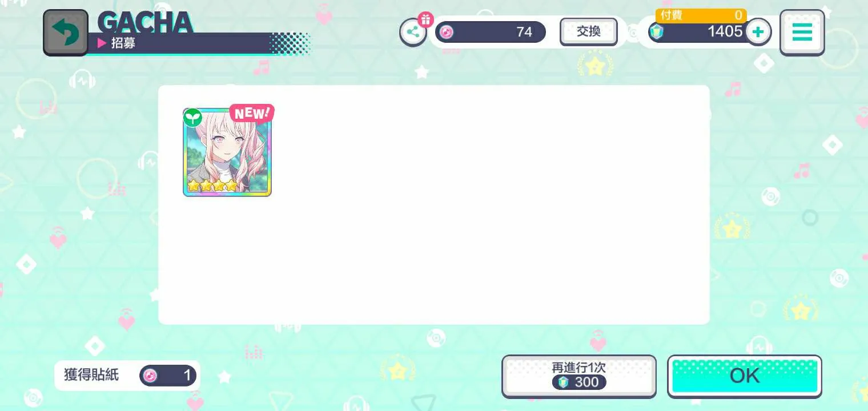The width and height of the screenshot is (868, 411).
Task: Open the hamburger menu
Action: (x=802, y=33)
